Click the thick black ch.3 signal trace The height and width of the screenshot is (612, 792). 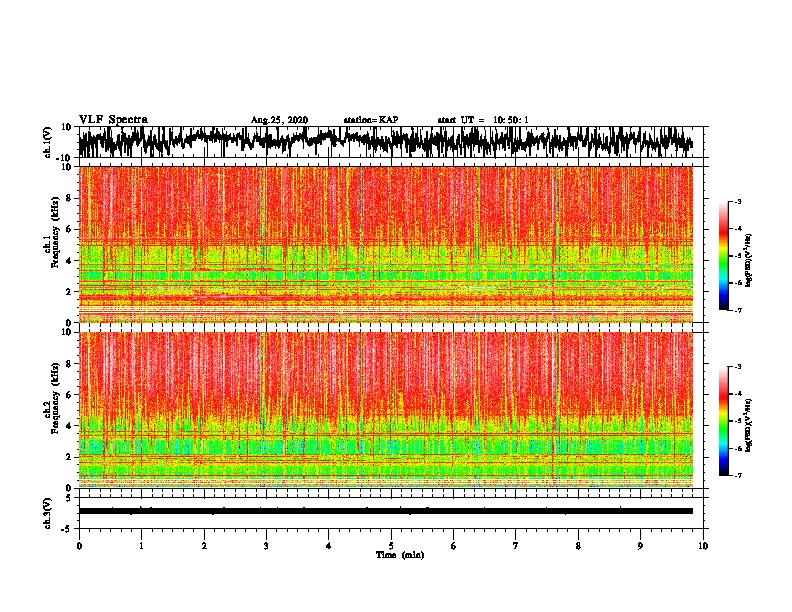[385, 511]
